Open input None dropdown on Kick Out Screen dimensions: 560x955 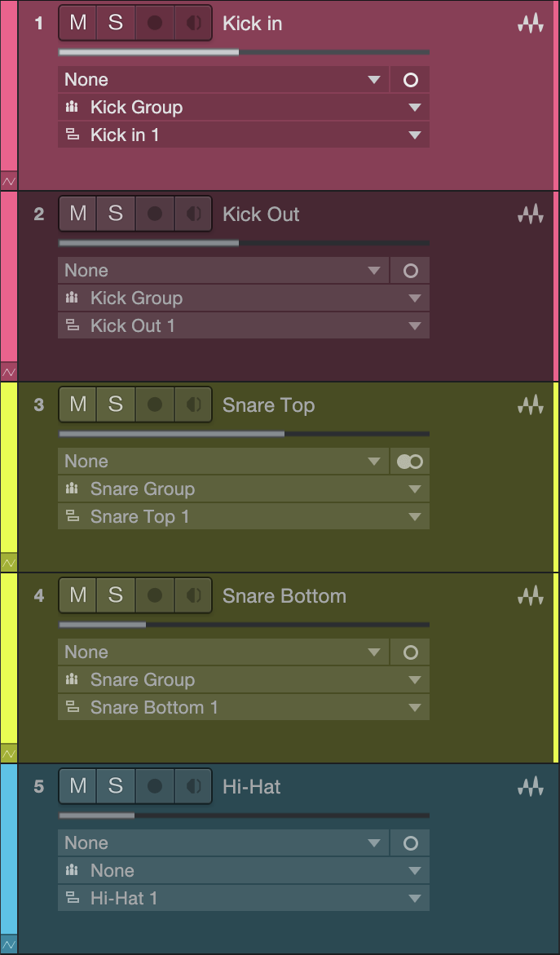click(x=223, y=271)
